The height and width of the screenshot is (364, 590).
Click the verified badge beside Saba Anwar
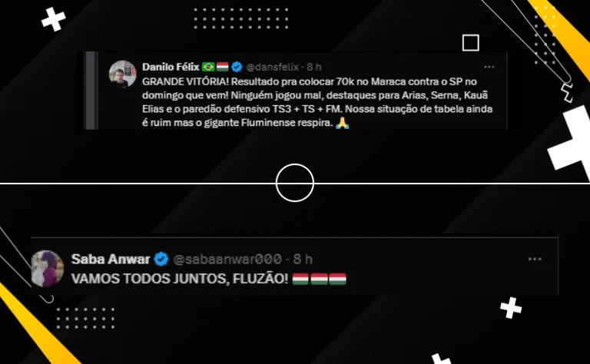161,259
